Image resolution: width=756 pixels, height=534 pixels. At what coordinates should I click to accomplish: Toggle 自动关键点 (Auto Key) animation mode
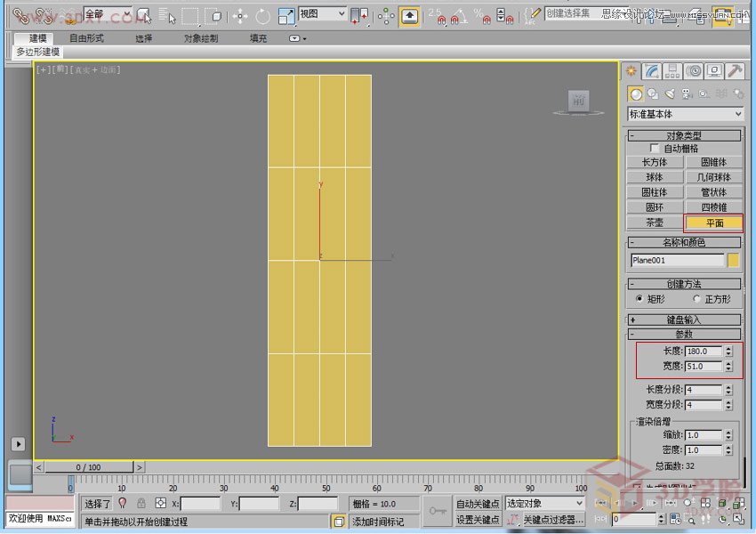[479, 503]
